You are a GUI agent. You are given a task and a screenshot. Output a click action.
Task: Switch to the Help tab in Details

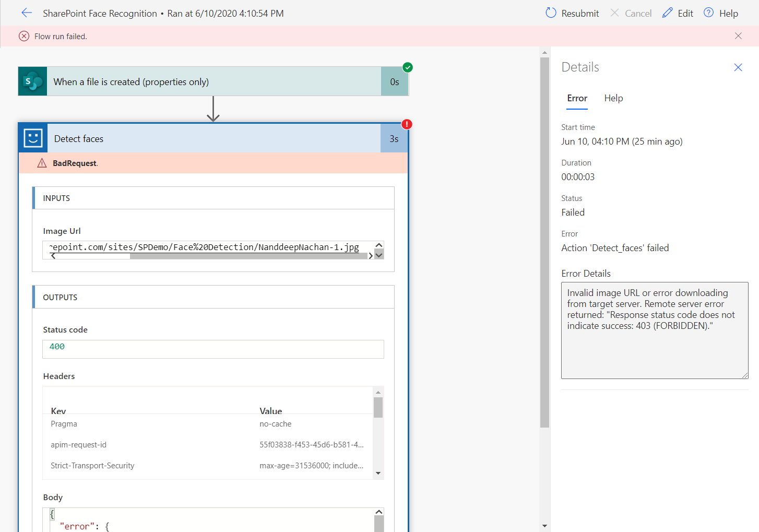tap(613, 98)
